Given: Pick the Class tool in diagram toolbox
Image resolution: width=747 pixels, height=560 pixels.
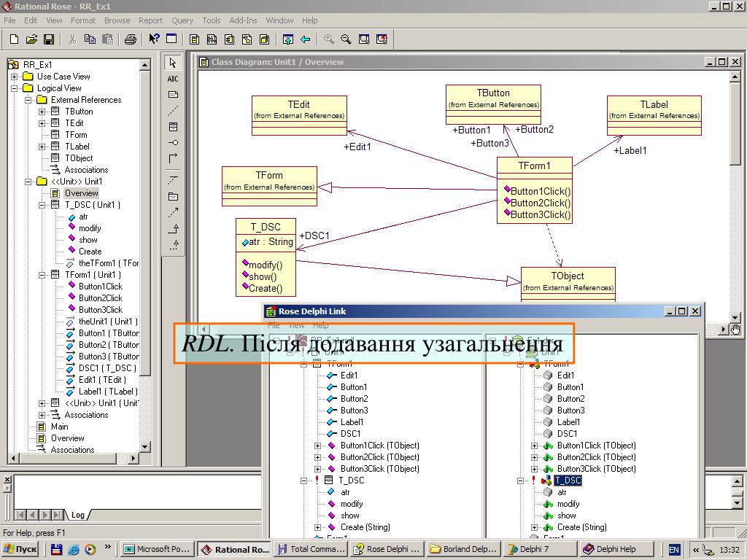Looking at the screenshot, I should 173,127.
